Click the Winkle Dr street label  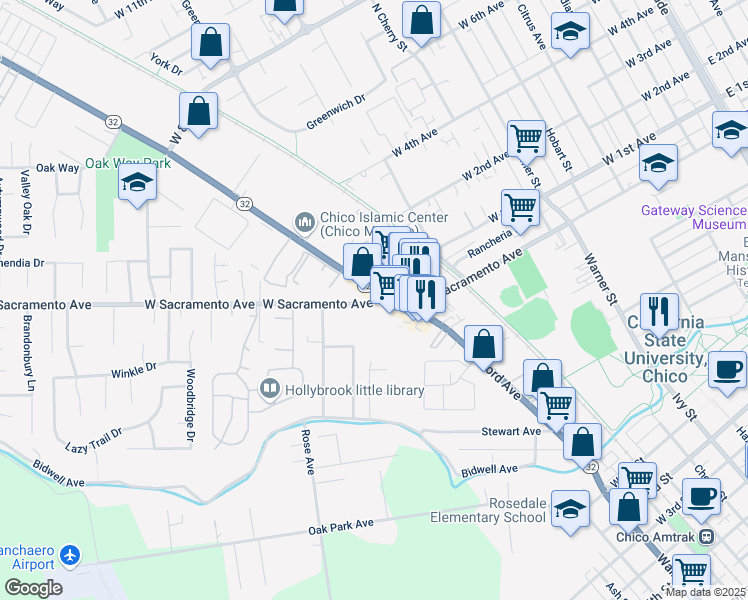point(134,371)
